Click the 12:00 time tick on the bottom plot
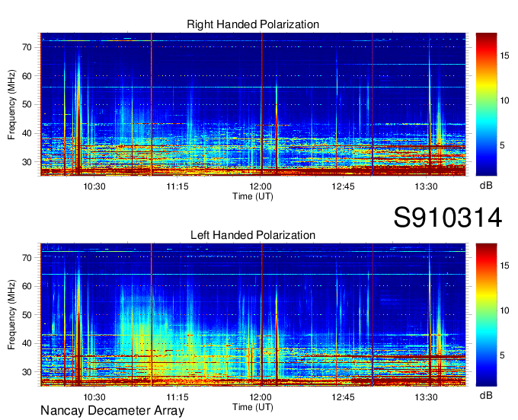Screen dimensions: 518x420 (261, 397)
